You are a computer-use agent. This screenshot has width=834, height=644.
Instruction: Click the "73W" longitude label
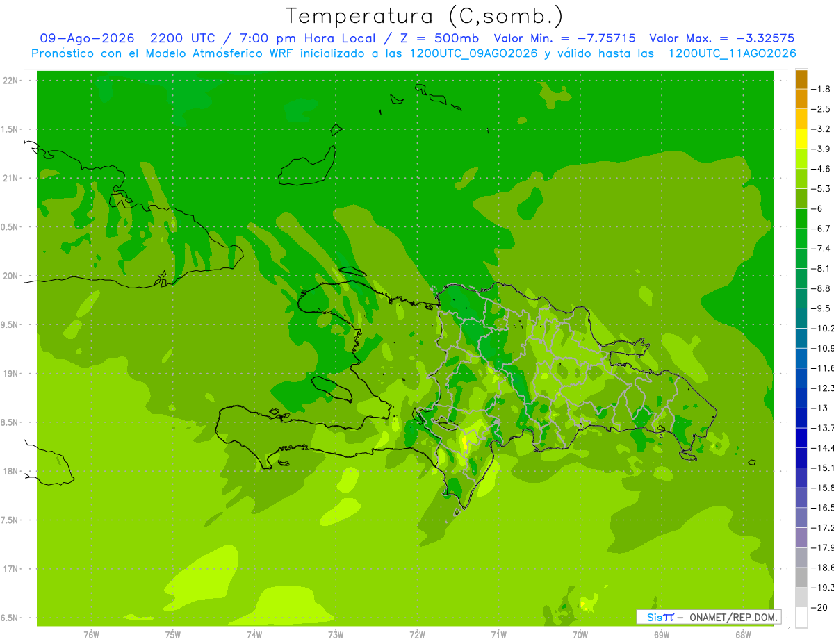click(336, 635)
